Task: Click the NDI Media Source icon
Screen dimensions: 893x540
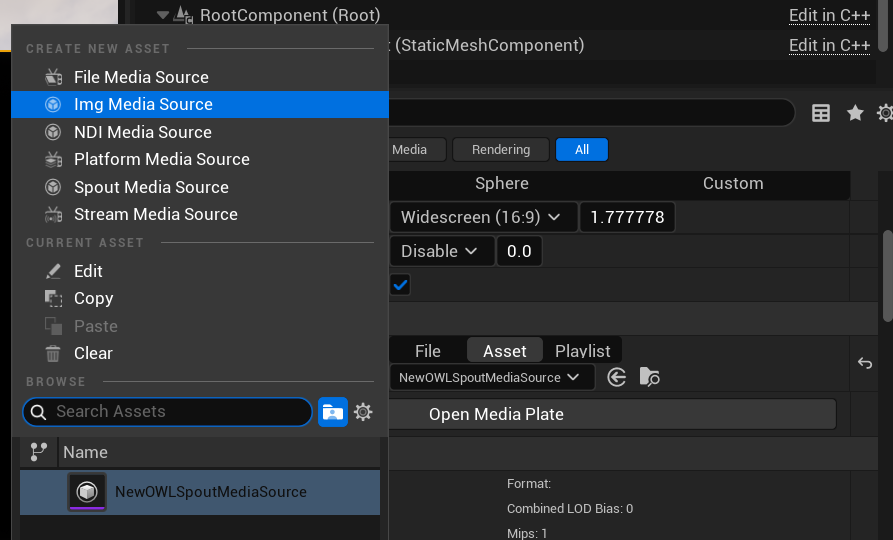Action: [53, 132]
